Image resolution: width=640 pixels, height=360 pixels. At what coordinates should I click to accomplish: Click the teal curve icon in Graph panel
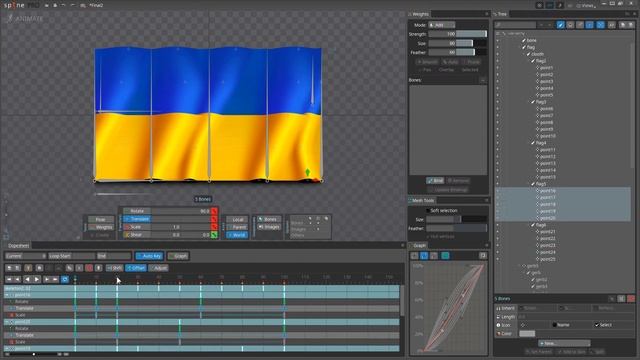[x=445, y=256]
